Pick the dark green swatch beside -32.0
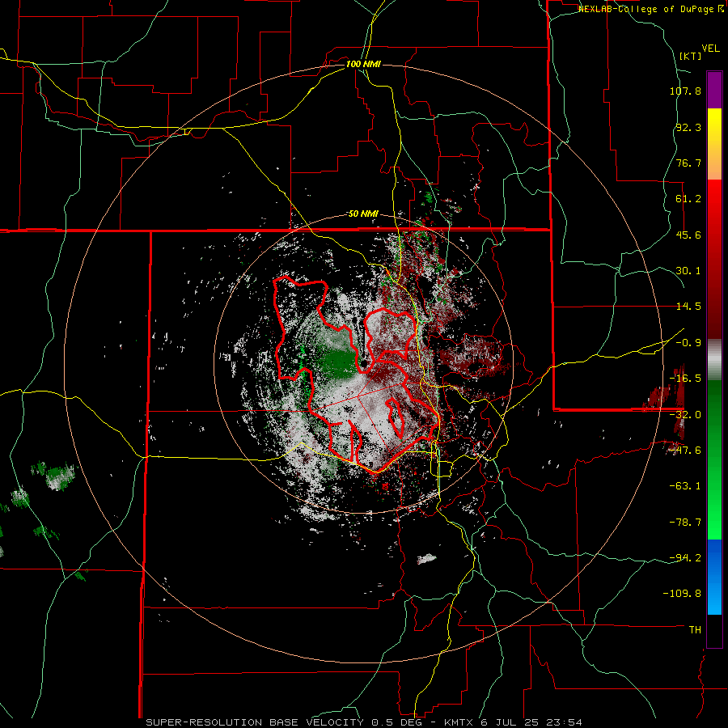Viewport: 728px width, 728px height. coord(714,415)
